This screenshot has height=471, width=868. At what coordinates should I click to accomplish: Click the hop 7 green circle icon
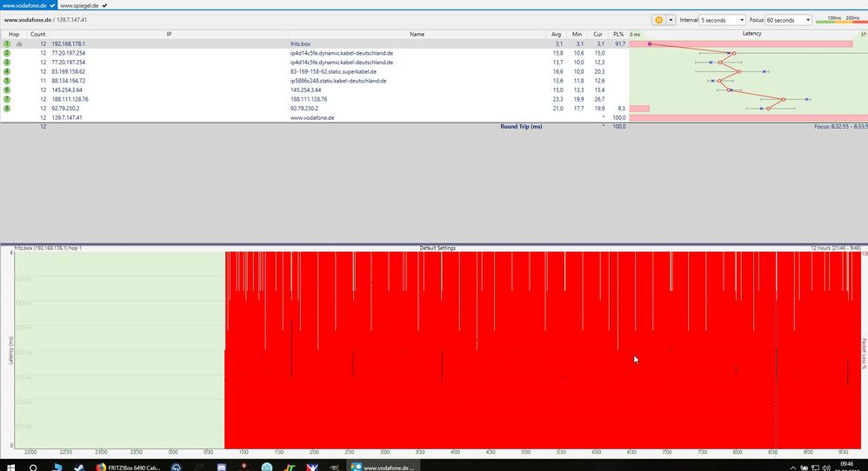pos(7,99)
